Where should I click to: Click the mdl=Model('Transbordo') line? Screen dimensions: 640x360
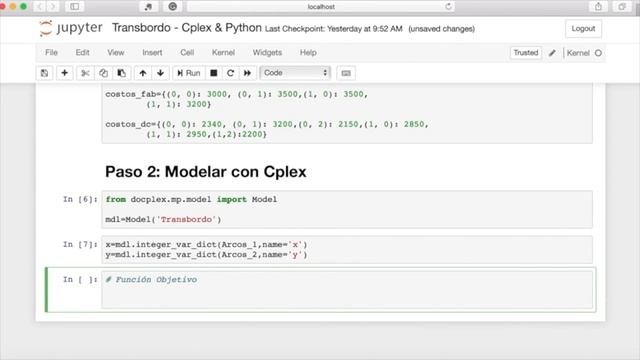163,220
